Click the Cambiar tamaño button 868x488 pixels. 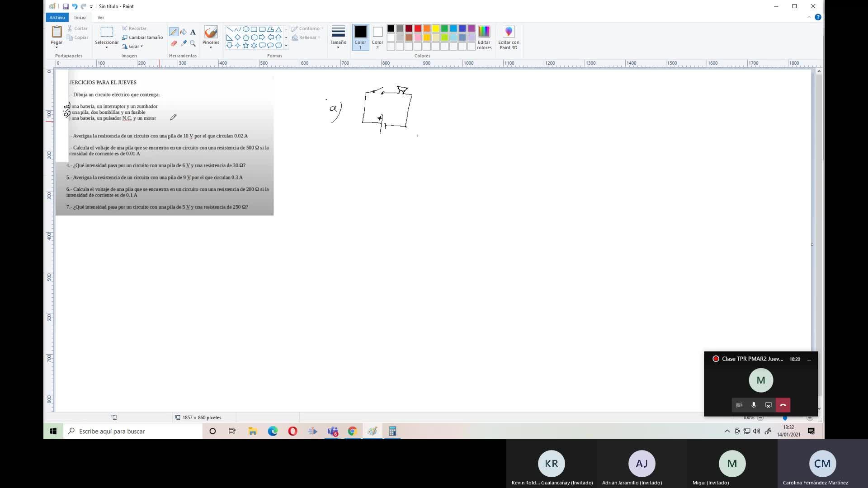click(142, 37)
